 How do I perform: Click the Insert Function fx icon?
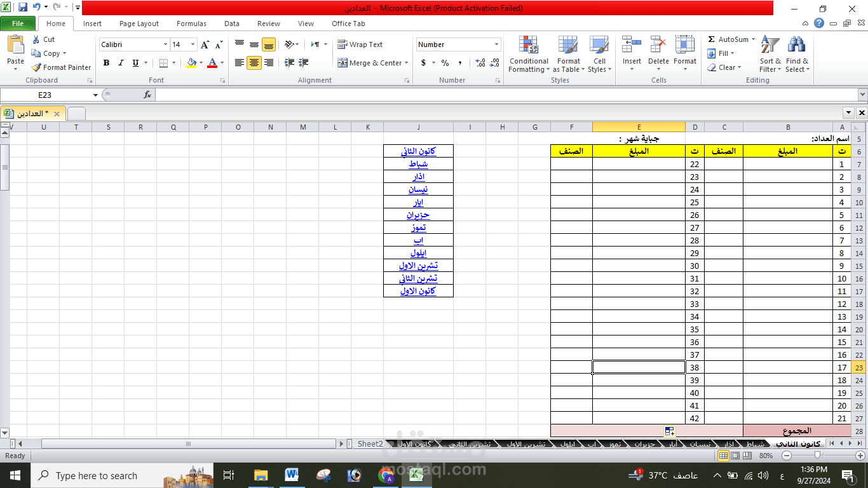(x=147, y=95)
